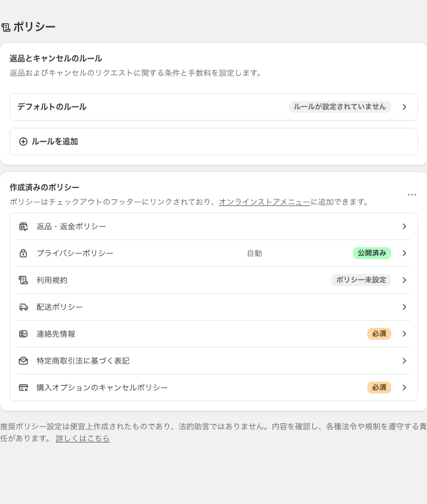Click the 作成済みのポリシー heading

click(x=44, y=188)
